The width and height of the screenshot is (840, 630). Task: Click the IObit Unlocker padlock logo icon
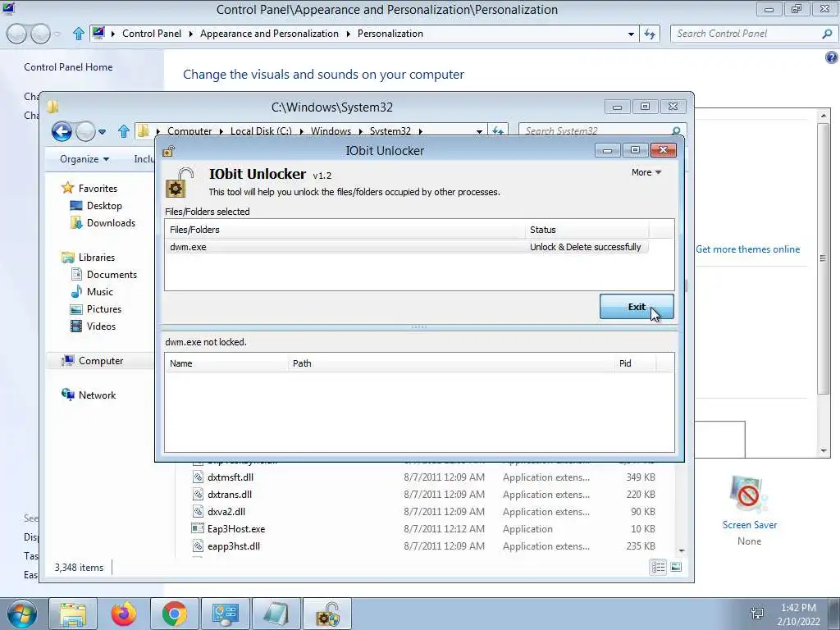[180, 183]
